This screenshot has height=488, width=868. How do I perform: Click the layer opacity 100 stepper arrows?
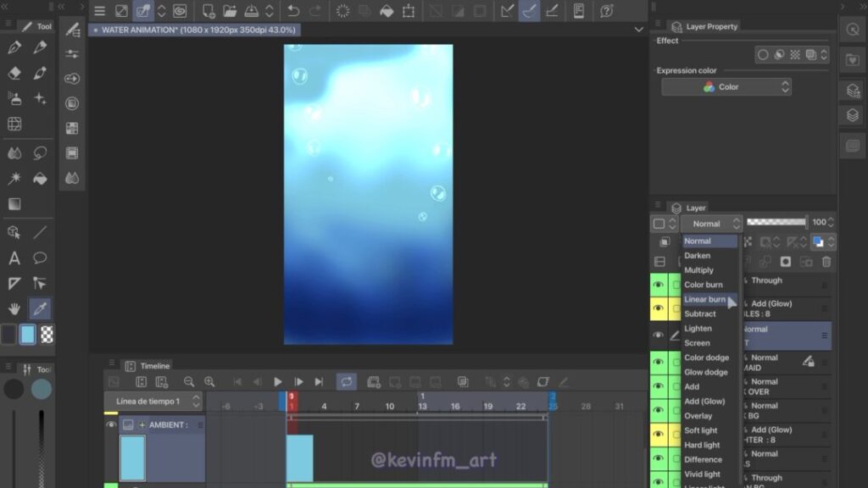coord(831,223)
